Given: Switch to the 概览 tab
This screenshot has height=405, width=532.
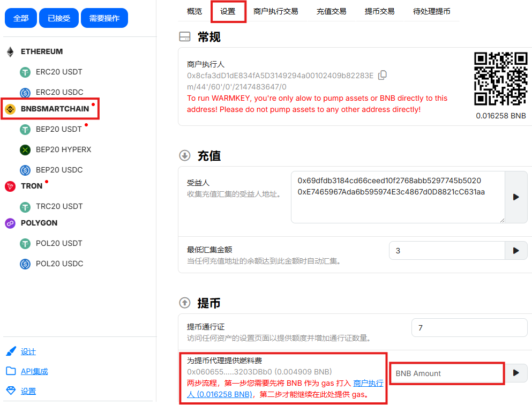Looking at the screenshot, I should (x=194, y=11).
